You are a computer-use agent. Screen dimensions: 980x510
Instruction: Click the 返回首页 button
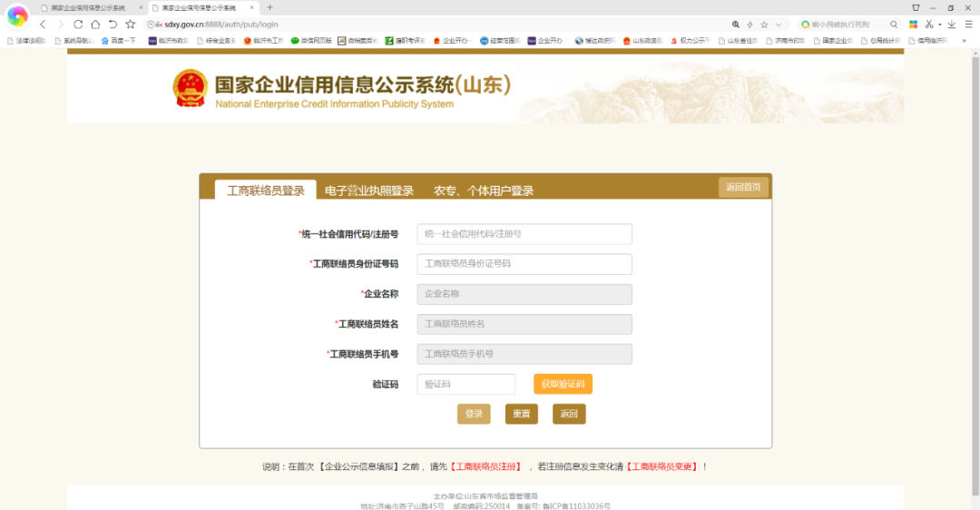click(x=743, y=187)
